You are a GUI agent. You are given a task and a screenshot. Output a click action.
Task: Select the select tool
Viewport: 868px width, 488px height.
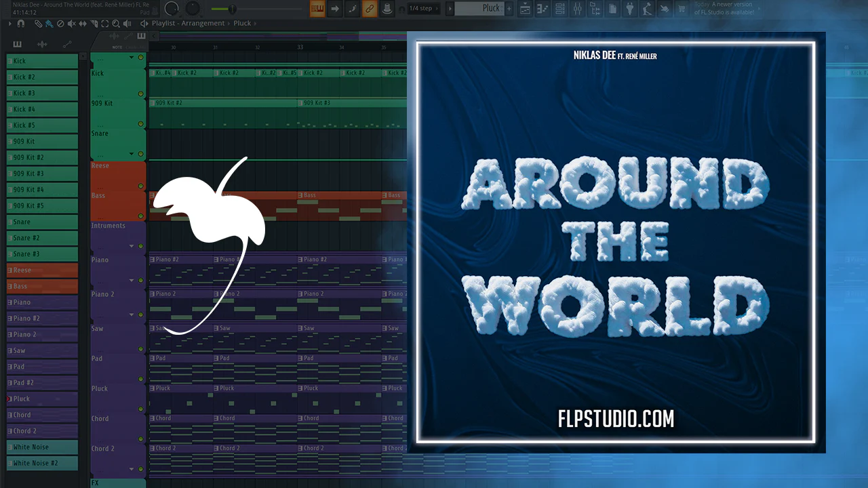pyautogui.click(x=104, y=23)
